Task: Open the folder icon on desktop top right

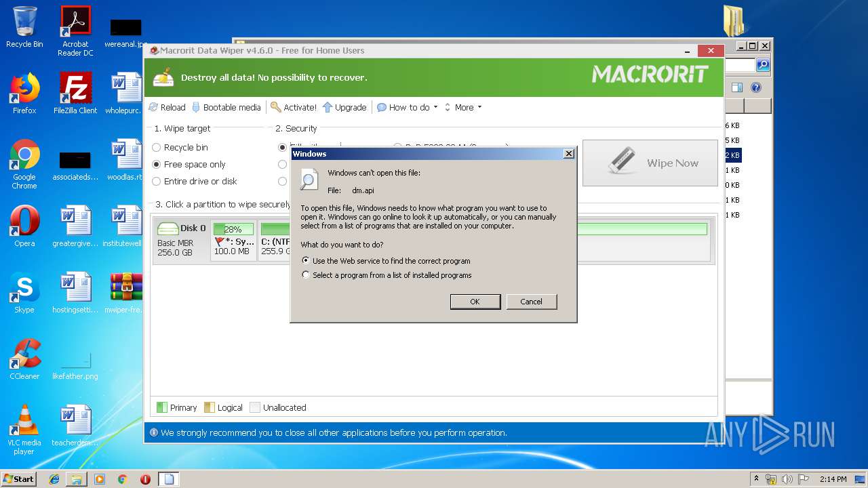Action: 734,21
